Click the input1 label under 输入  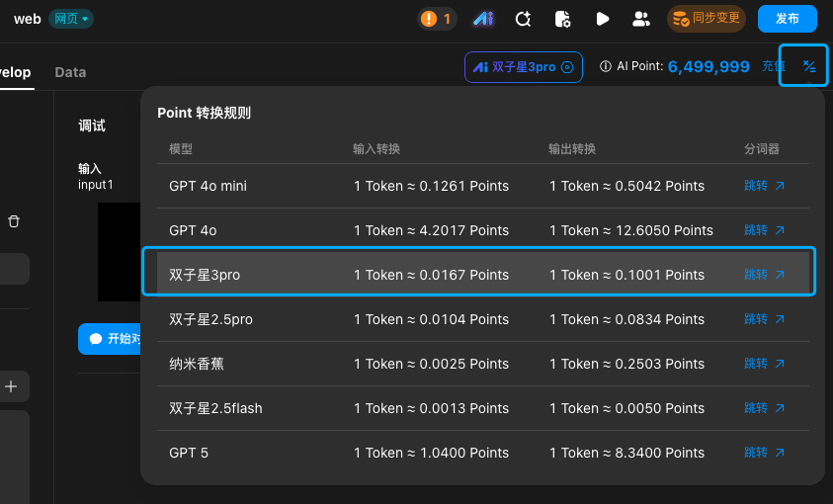point(96,185)
